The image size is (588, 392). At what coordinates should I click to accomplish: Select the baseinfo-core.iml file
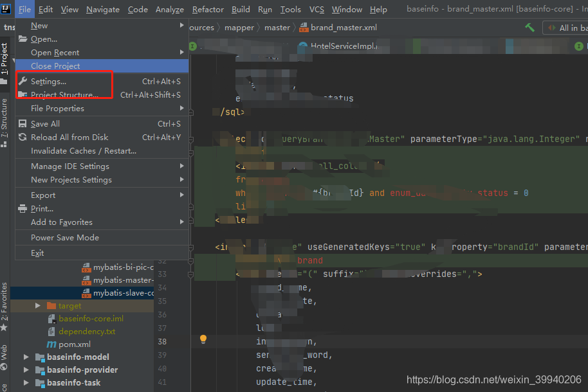[x=91, y=319]
